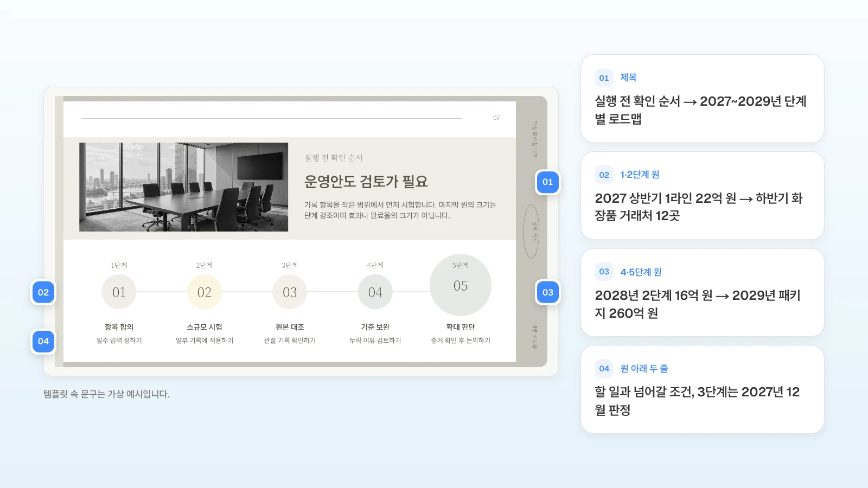The image size is (868, 488).
Task: Click the step description '증거 확인 후 논의하기'
Action: point(461,341)
